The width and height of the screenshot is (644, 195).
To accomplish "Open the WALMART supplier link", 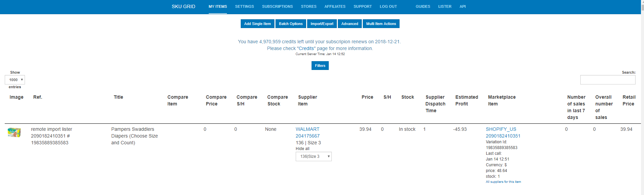I will click(x=308, y=129).
